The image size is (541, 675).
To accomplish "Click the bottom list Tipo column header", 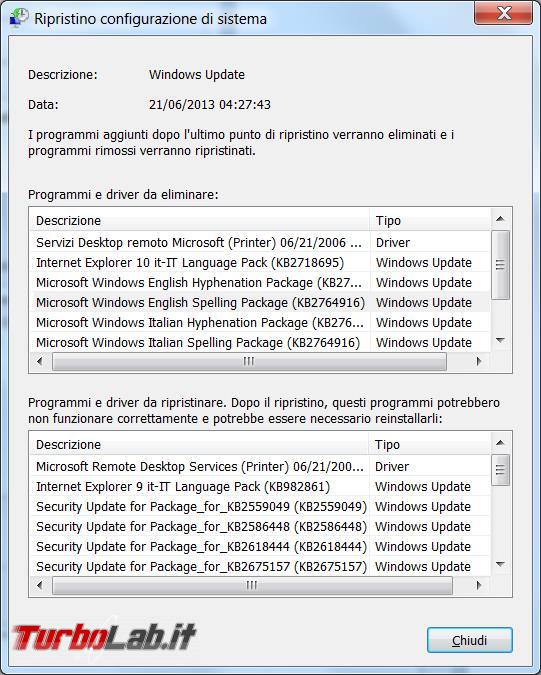I will tap(430, 444).
